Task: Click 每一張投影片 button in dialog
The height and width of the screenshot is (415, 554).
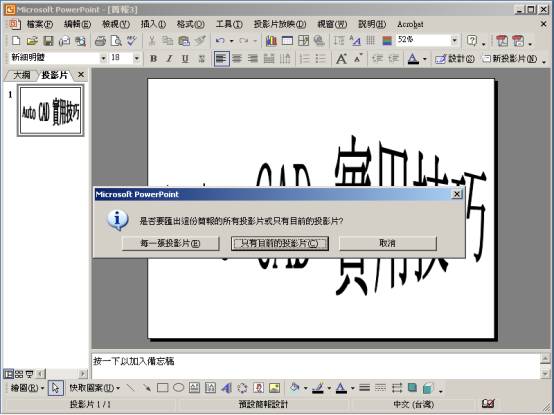Action: tap(170, 243)
